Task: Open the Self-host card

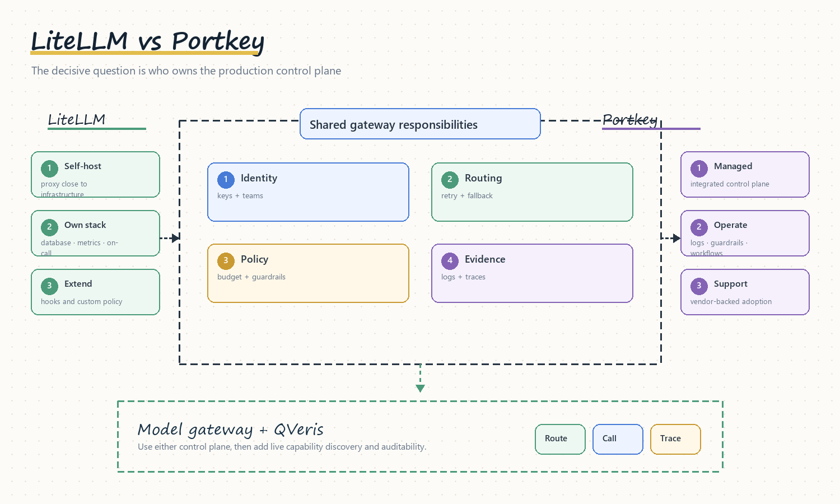Action: (x=95, y=174)
